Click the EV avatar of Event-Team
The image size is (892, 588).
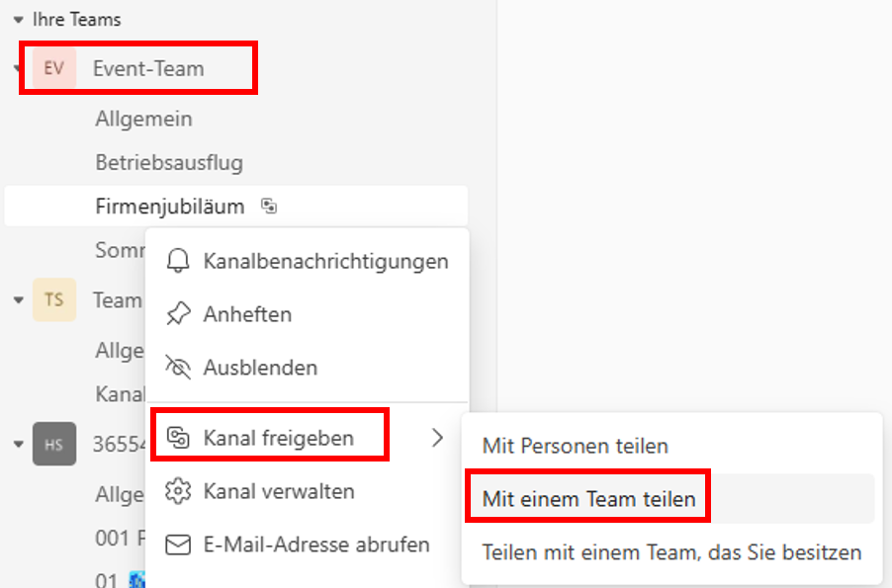pos(54,68)
